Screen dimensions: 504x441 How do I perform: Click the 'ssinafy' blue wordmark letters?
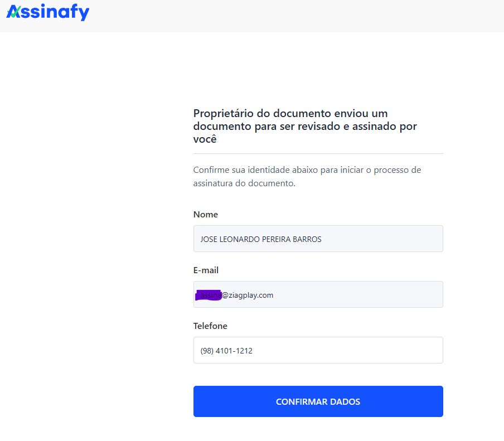coord(55,12)
